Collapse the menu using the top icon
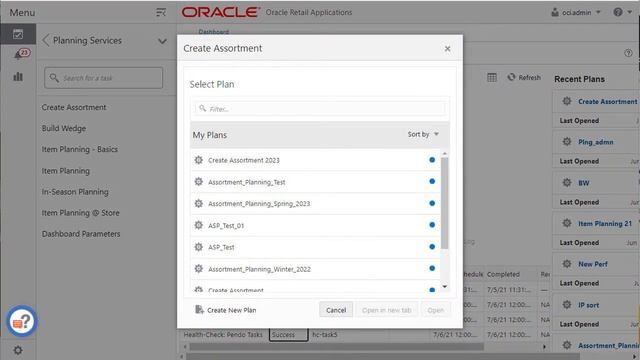 (x=161, y=13)
